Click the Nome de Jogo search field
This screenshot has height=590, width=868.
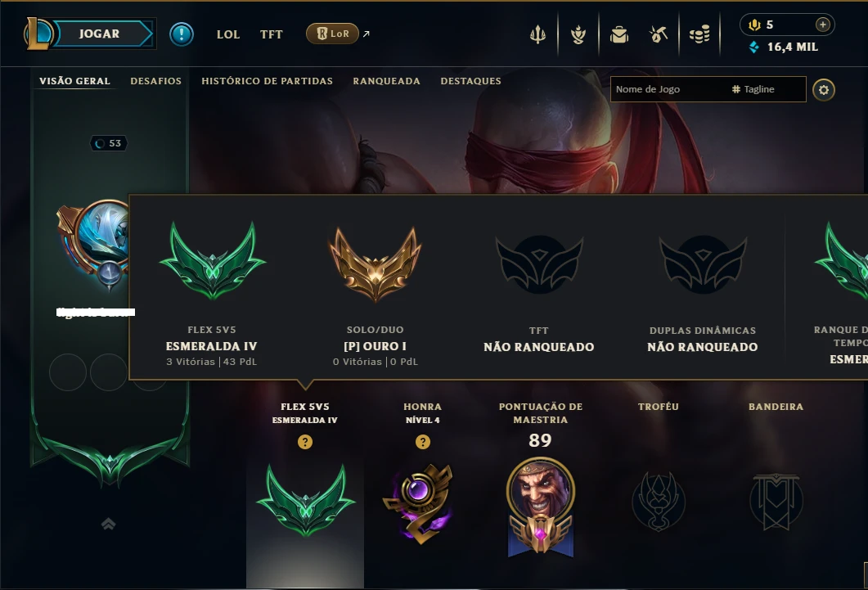[x=667, y=89]
